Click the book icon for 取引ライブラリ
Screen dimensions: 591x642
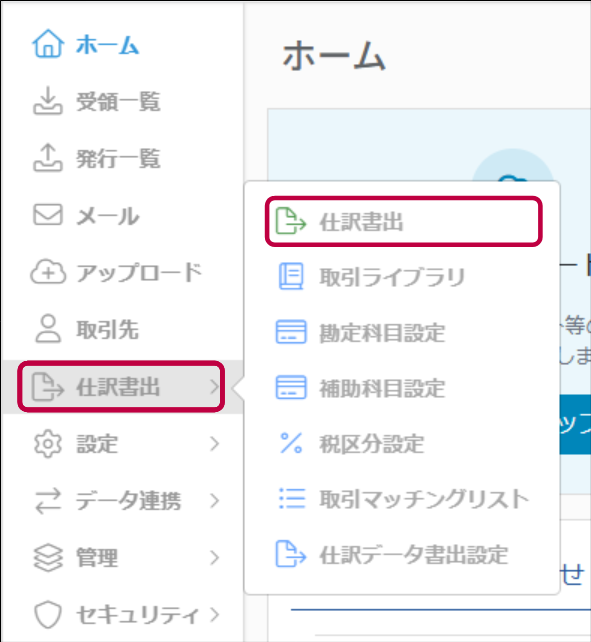[x=291, y=276]
